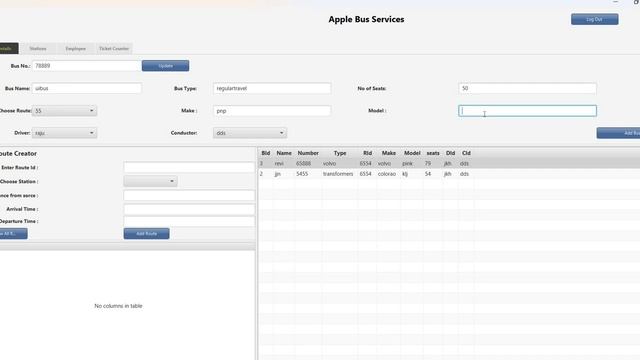Click the Add Route button

(x=147, y=233)
